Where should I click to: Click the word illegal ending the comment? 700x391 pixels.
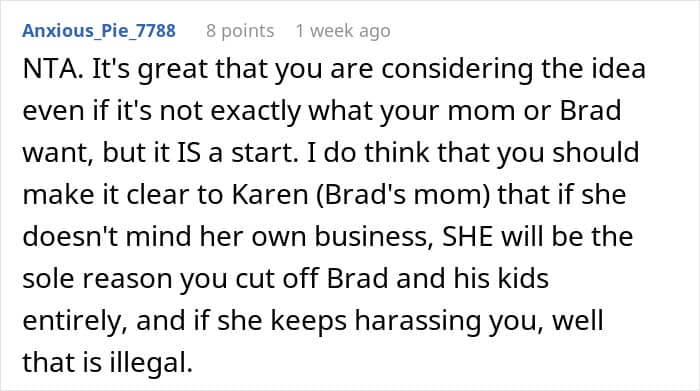coord(150,362)
